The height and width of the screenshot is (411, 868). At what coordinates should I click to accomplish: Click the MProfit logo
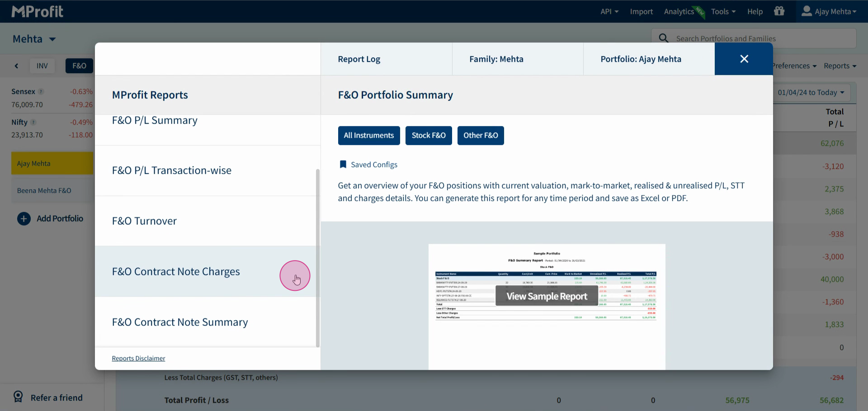pos(37,11)
